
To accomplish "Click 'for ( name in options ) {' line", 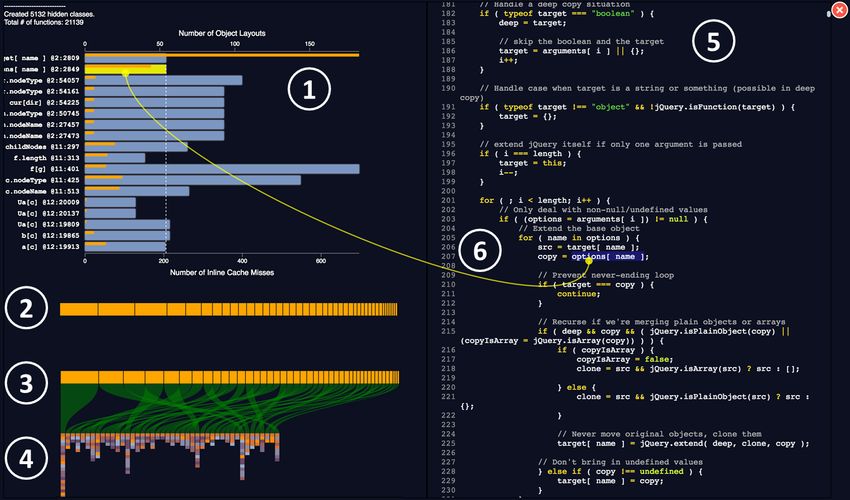I will tap(579, 238).
